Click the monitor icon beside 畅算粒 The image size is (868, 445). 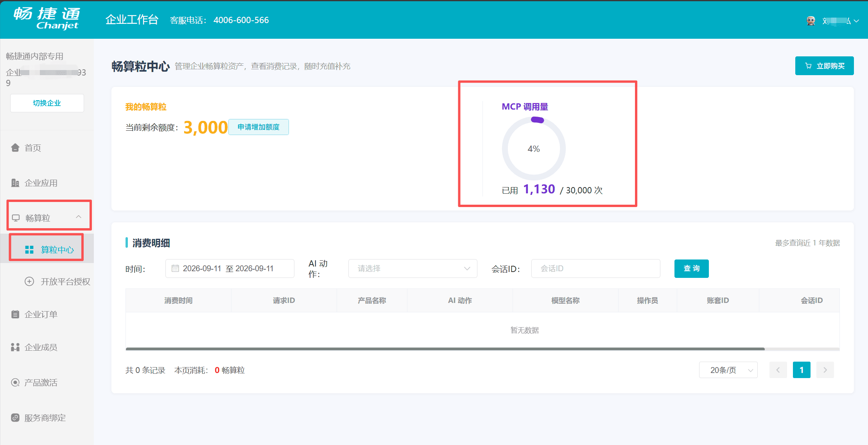(x=16, y=218)
